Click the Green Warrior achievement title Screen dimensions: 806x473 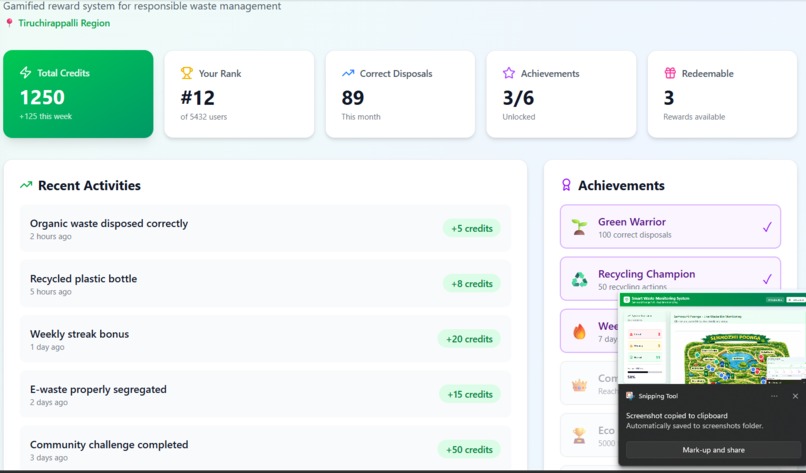point(632,222)
